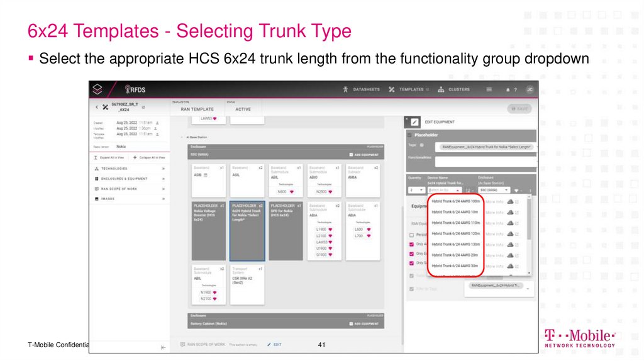This screenshot has height=361, width=644.
Task: Click the N2500 technology heart icon
Action: pyautogui.click(x=330, y=192)
